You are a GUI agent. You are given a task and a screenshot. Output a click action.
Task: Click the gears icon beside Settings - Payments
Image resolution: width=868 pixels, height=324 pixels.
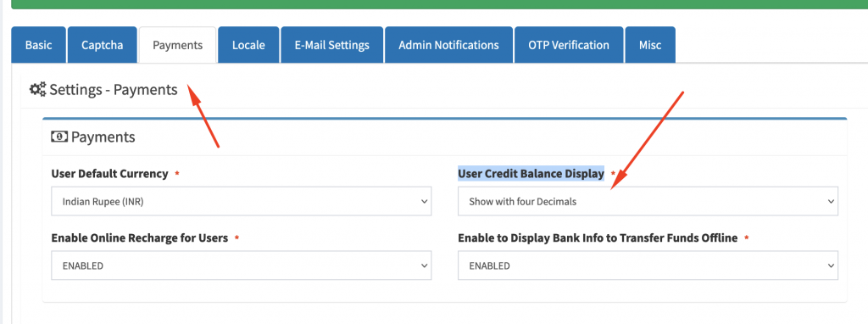pyautogui.click(x=37, y=89)
